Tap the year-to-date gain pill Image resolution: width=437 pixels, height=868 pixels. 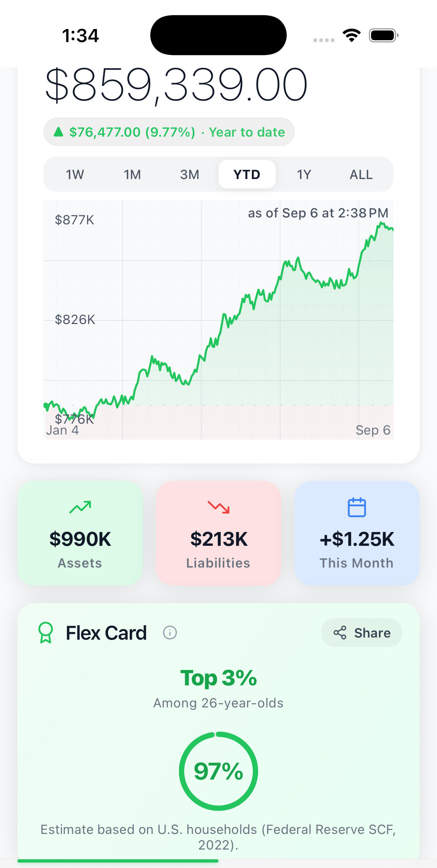(169, 132)
